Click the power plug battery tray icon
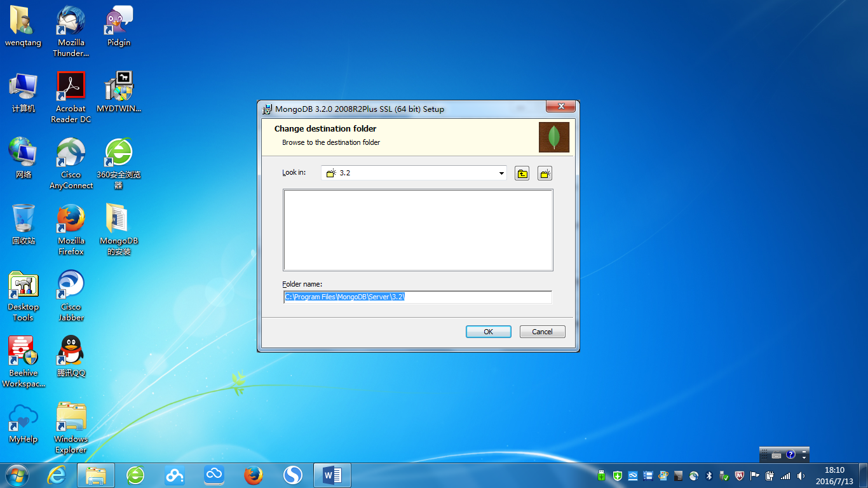This screenshot has width=868, height=488. tap(770, 475)
